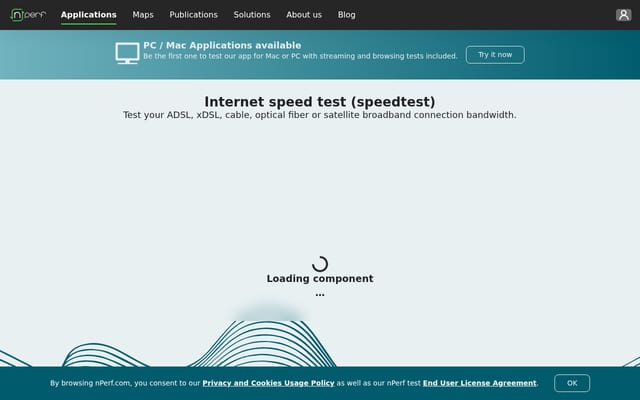
Task: Open the End User License Agreement link
Action: coord(480,383)
